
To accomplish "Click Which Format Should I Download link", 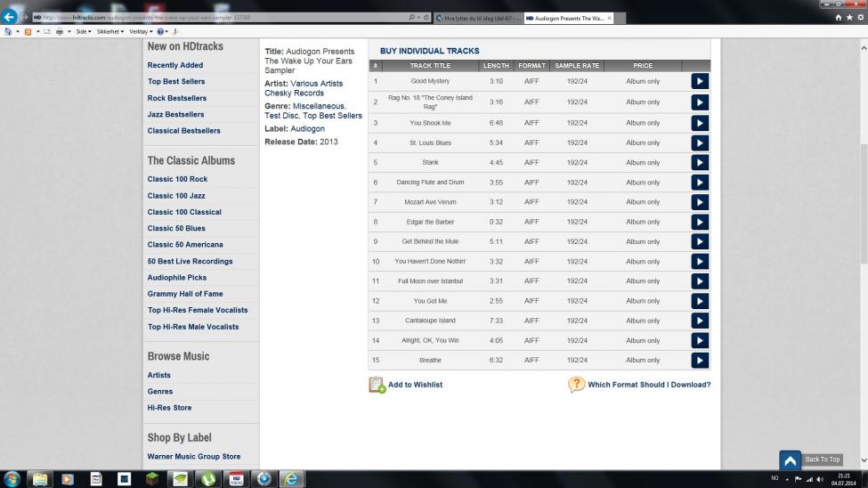I will tap(649, 385).
